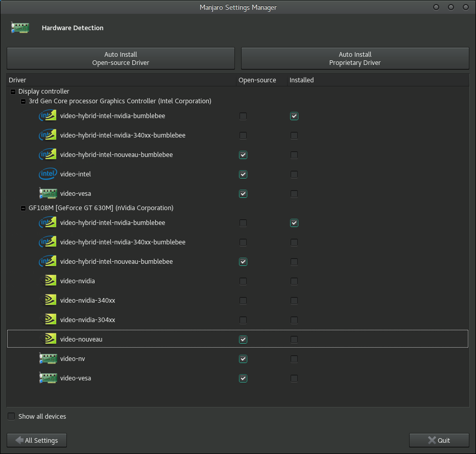
Task: Click the NVIDIA icon beside video-nvidia-304xx
Action: 49,320
